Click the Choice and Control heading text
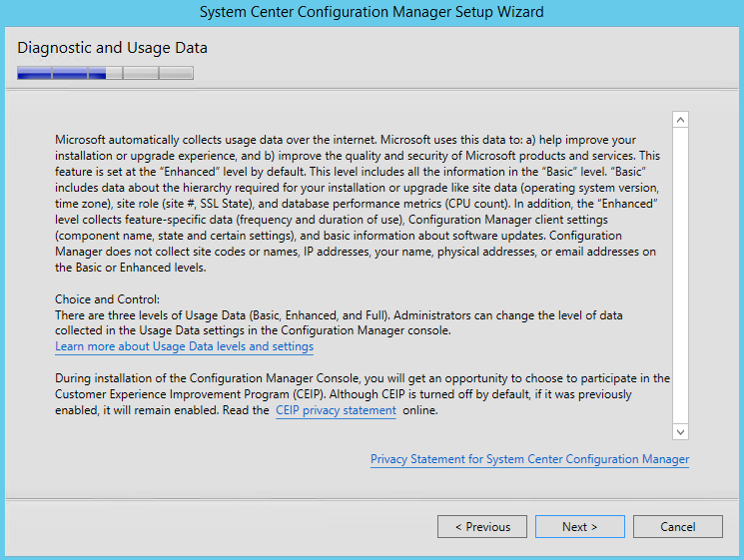Viewport: 744px width, 560px height. point(107,299)
